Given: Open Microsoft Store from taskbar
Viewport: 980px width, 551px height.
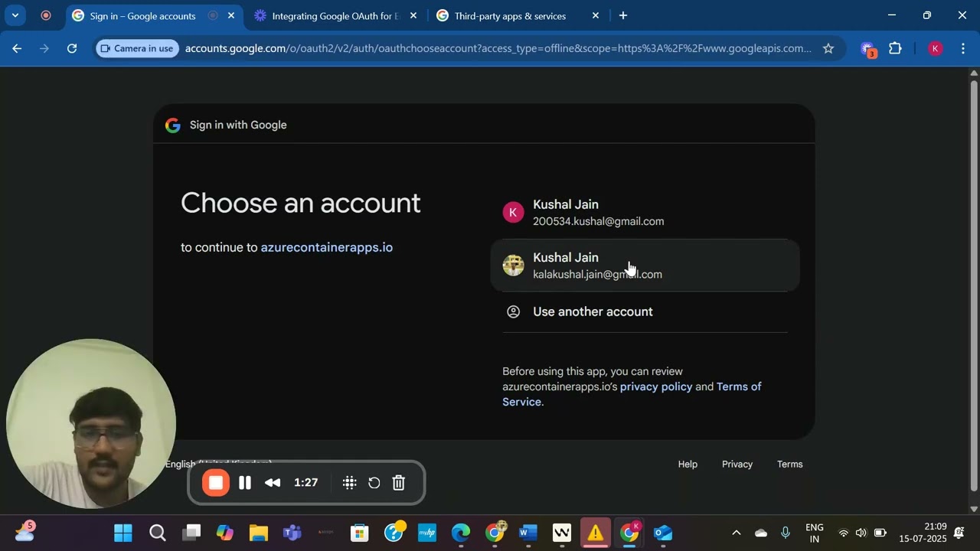Looking at the screenshot, I should coord(360,533).
